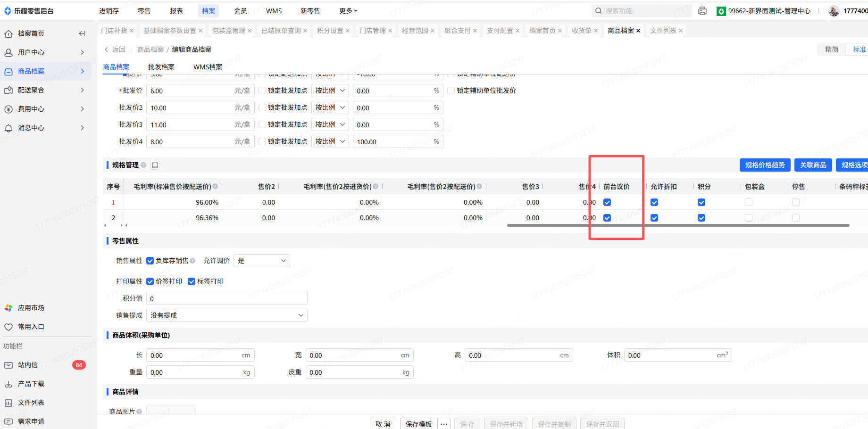Open the 允许调价 dropdown
The height and width of the screenshot is (429, 868).
click(x=262, y=261)
